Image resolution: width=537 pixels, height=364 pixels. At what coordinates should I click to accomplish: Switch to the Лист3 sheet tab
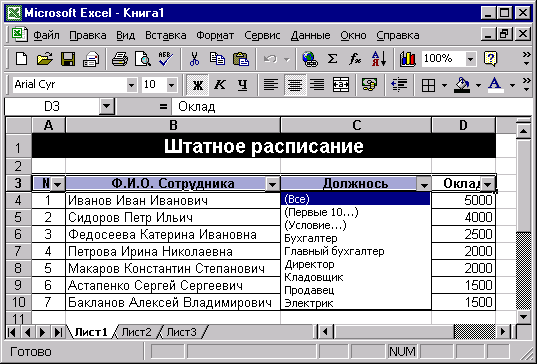coord(182,332)
